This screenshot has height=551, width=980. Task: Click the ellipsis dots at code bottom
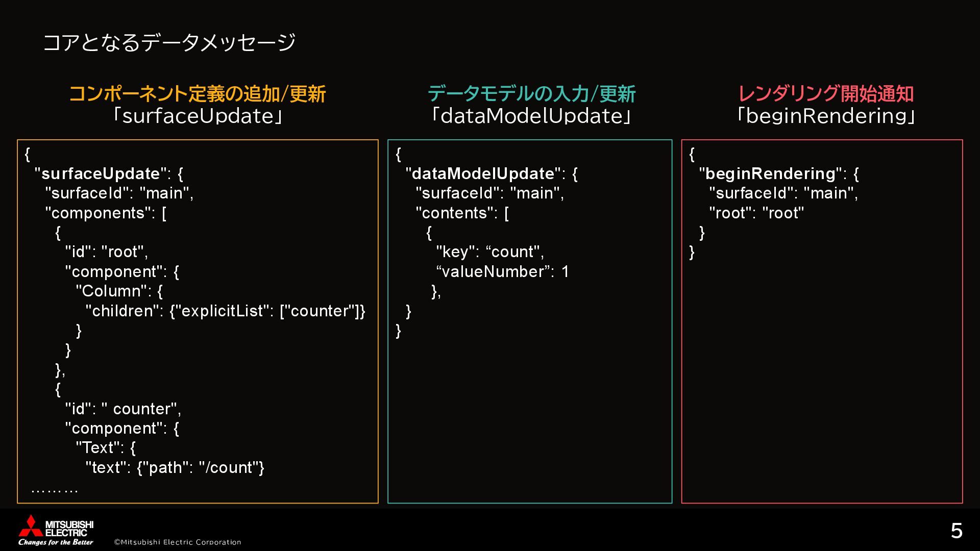(55, 491)
